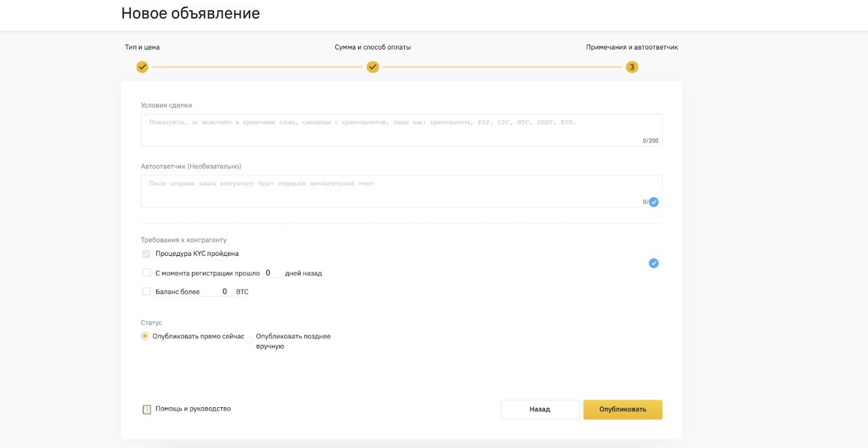The image size is (868, 448).
Task: Open the 'Помощь и руководство' link
Action: (195, 409)
